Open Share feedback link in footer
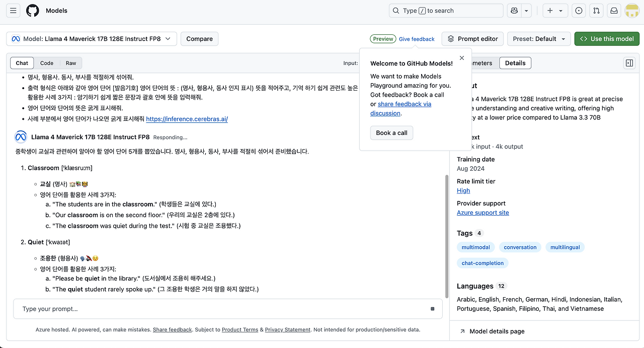Image resolution: width=644 pixels, height=348 pixels. pos(172,330)
